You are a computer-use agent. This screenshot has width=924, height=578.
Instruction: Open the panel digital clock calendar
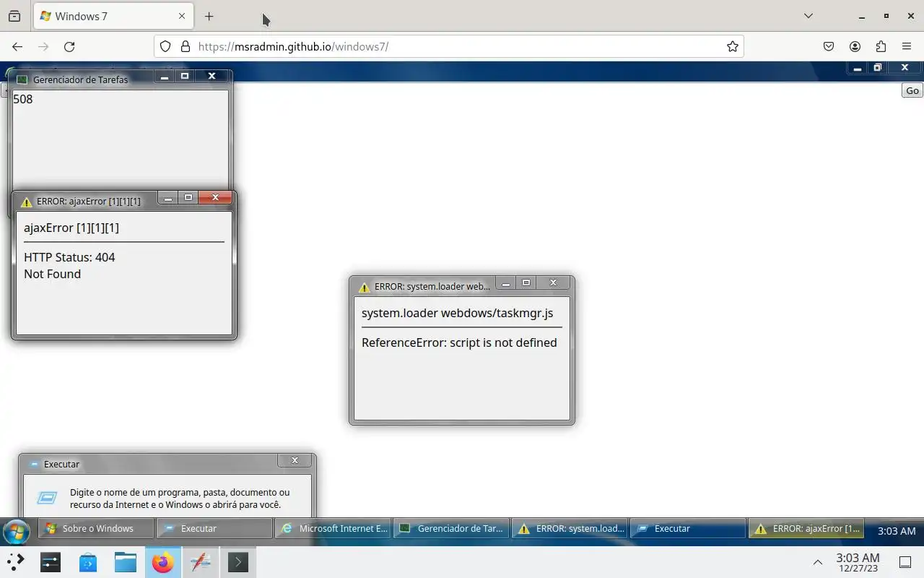coord(858,562)
